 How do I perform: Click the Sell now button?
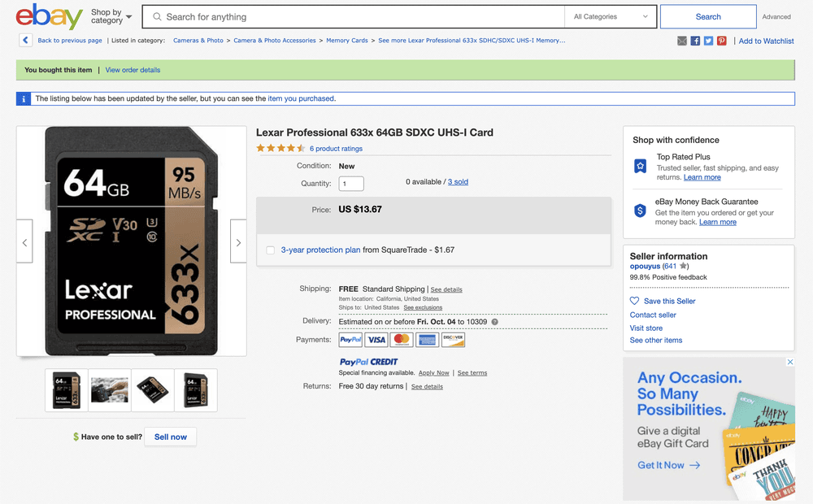coord(171,437)
